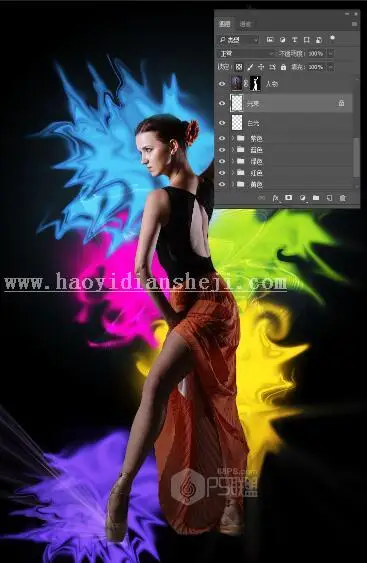
Task: Hide the 白光 layer with its eye
Action: [222, 123]
